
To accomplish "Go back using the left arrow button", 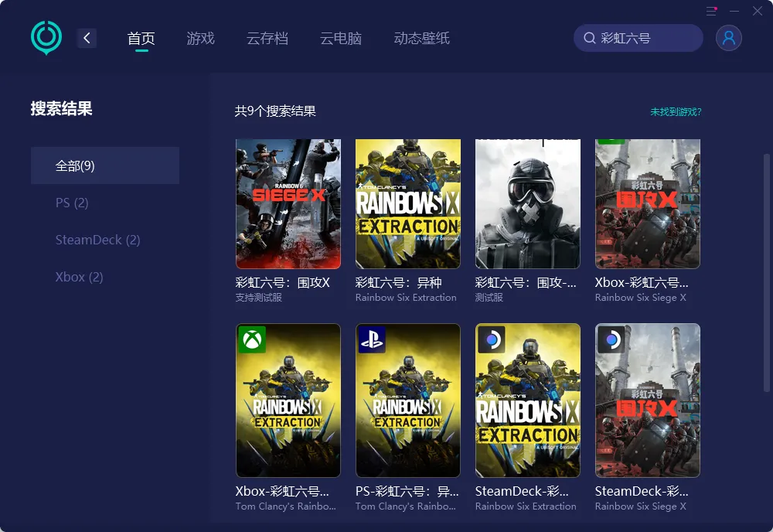I will (x=87, y=38).
